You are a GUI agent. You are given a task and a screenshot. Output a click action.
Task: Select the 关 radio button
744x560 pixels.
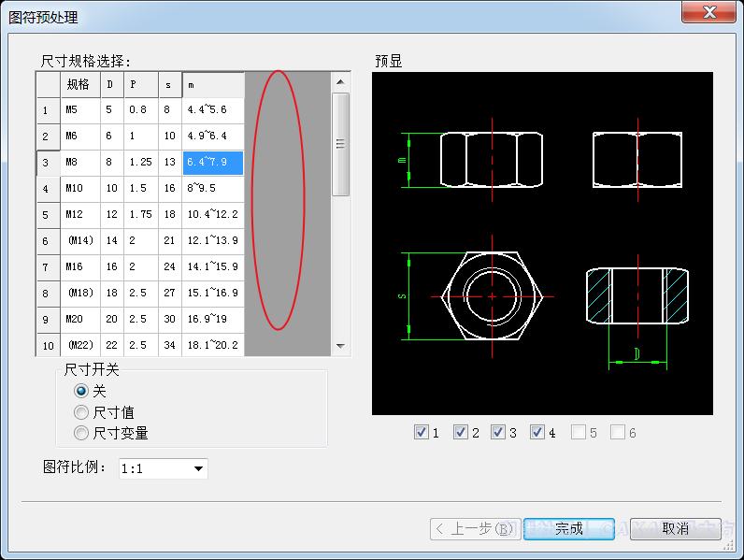81,391
